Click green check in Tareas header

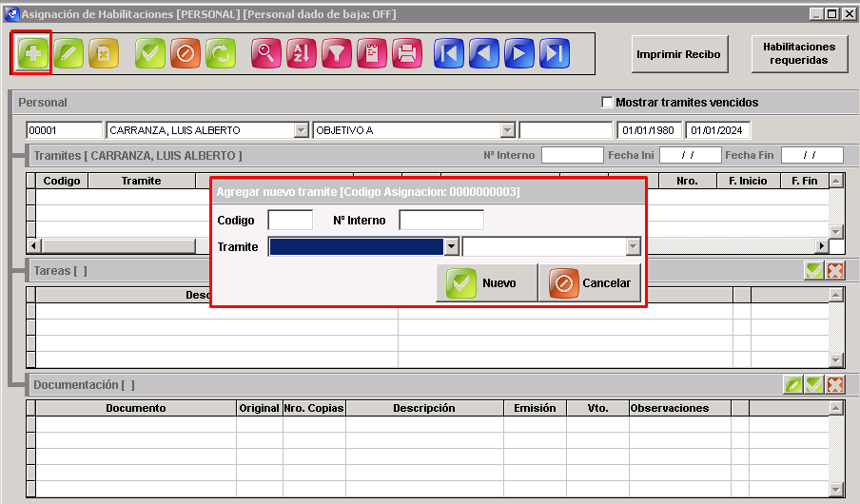tap(814, 270)
